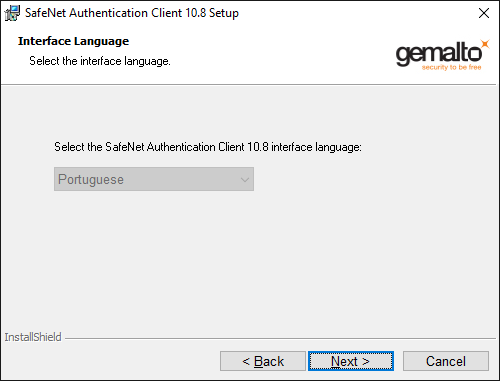Close the SafeNet setup window
Viewport: 500px width, 381px height.
[484, 13]
